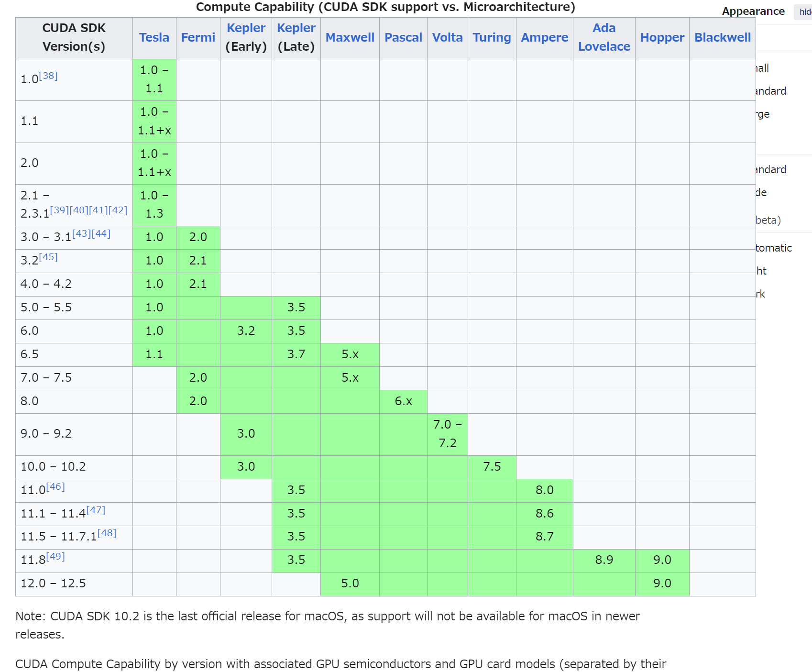Open citation [40] reference
The height and width of the screenshot is (672, 812).
79,210
